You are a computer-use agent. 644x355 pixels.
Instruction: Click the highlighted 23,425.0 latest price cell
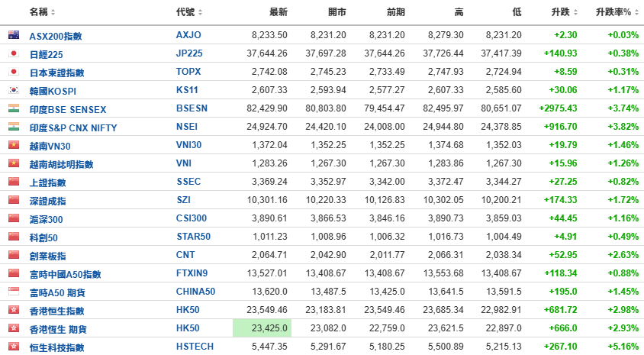coord(262,328)
